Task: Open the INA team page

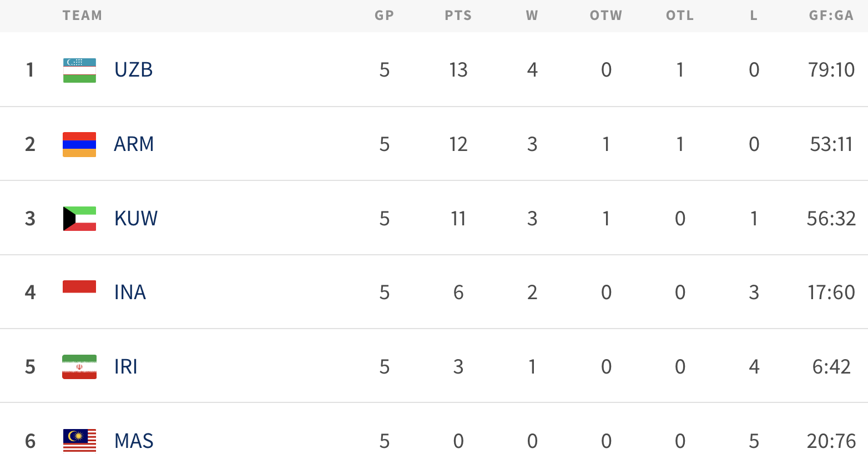Action: [x=130, y=293]
